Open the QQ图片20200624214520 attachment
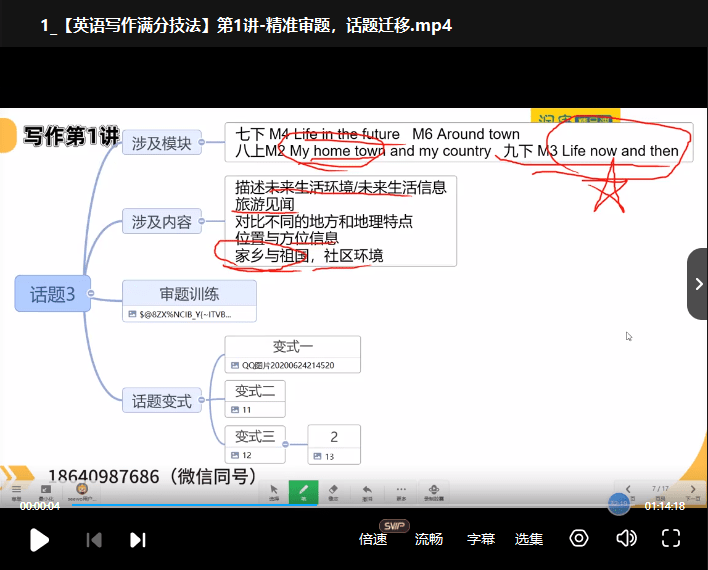Viewport: 708px width, 570px height. pyautogui.click(x=283, y=365)
